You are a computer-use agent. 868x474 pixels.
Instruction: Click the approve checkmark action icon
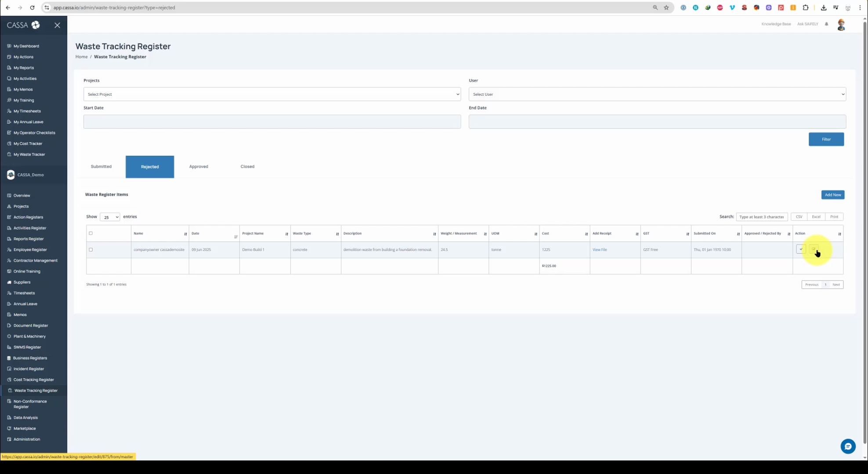click(x=801, y=249)
